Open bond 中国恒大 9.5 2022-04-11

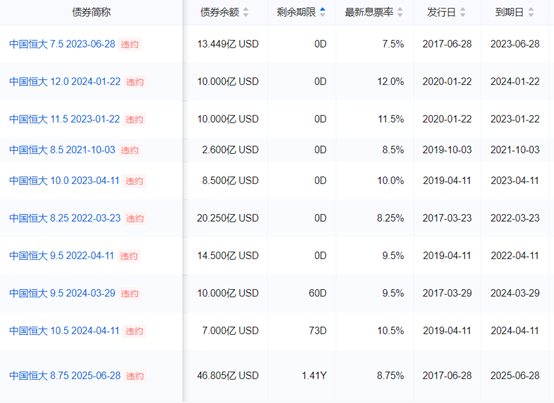(61, 255)
